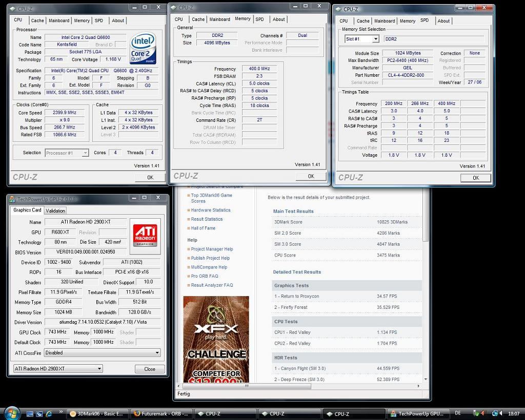Click the Instructions field MMX, SSE, SSE2
525x420 pixels.
[x=102, y=93]
